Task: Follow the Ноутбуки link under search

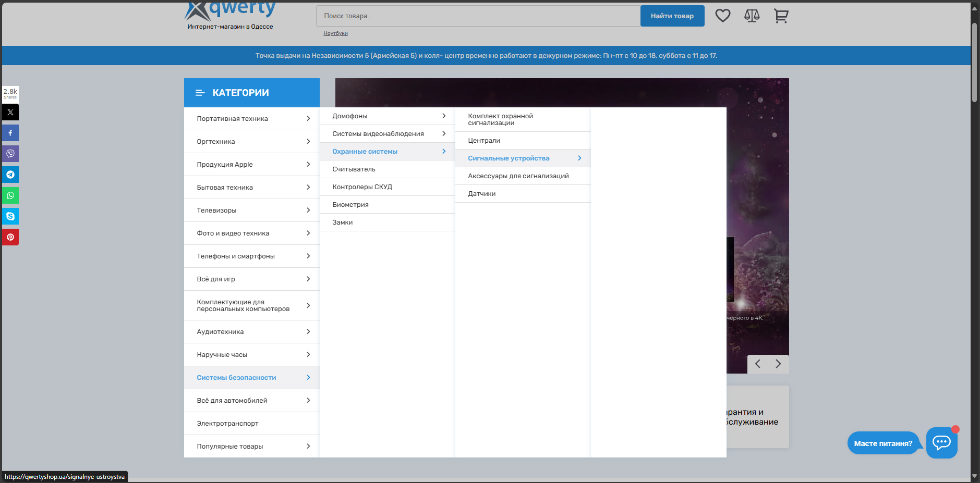Action: click(x=335, y=33)
